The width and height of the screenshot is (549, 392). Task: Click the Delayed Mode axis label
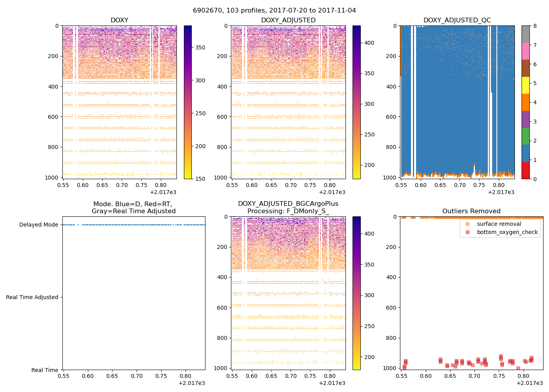(38, 225)
